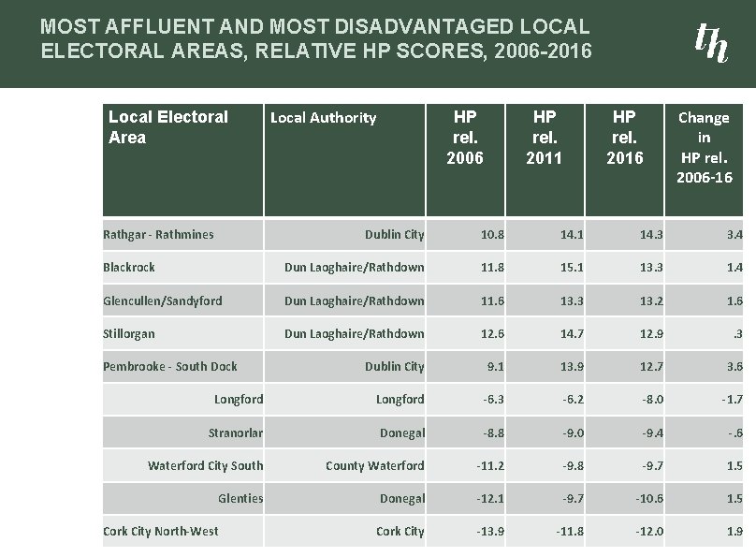This screenshot has width=756, height=557.
Task: Click the 'HP rel. 2016' column header
Action: click(624, 160)
